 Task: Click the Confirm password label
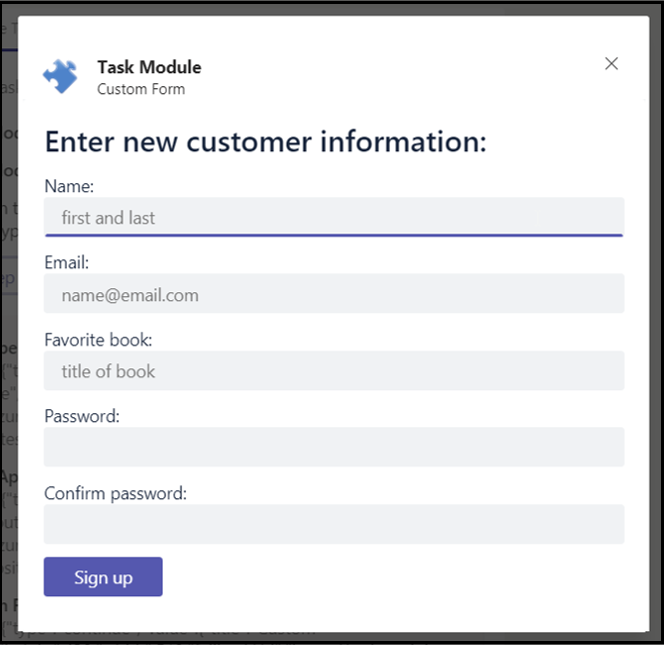click(115, 493)
